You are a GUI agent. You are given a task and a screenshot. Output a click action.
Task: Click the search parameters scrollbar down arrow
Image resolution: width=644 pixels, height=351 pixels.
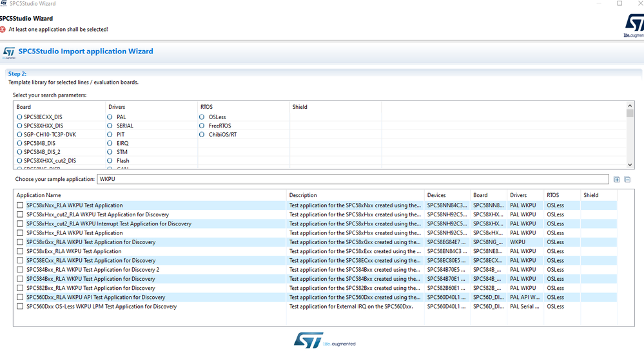click(630, 165)
